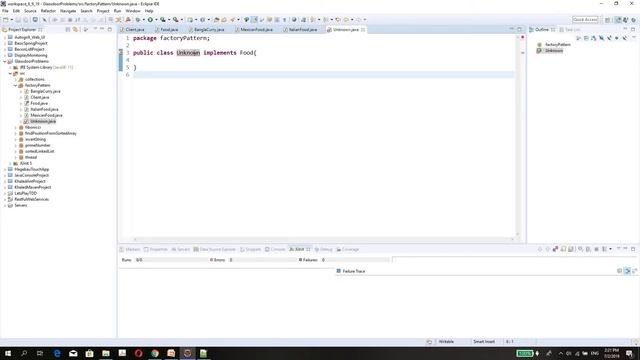Toggle Show Failures Only in JUnit toolbar

tap(556, 249)
